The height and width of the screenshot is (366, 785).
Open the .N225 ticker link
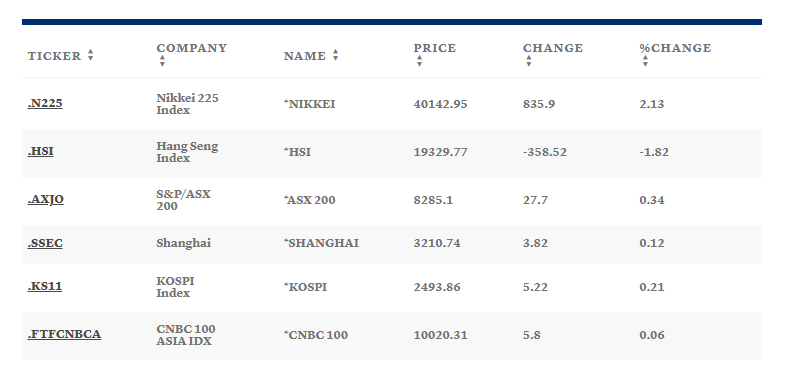(45, 104)
